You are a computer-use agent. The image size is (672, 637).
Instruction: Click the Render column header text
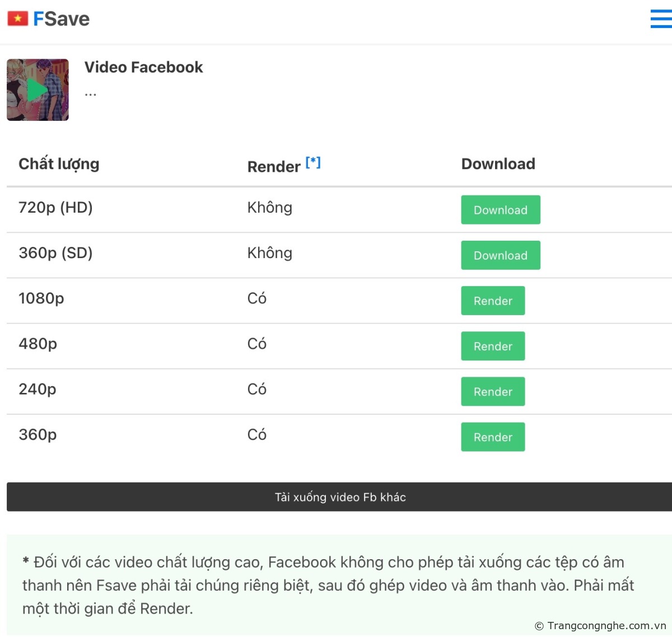coord(274,167)
